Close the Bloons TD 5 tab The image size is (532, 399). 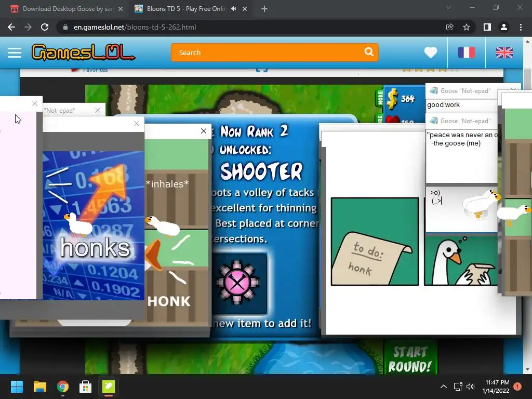245,9
